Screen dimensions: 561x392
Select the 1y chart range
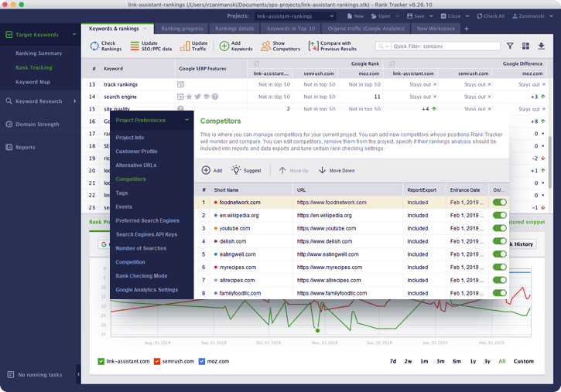point(473,361)
